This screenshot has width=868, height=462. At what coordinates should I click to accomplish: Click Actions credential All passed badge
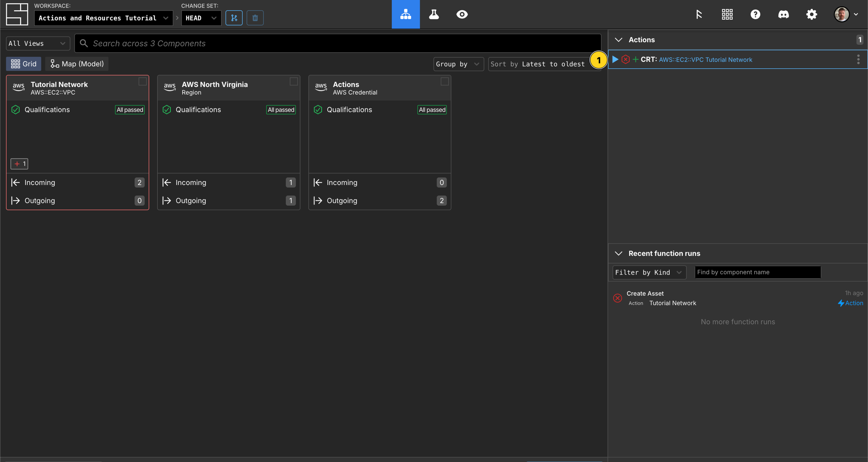coord(432,110)
